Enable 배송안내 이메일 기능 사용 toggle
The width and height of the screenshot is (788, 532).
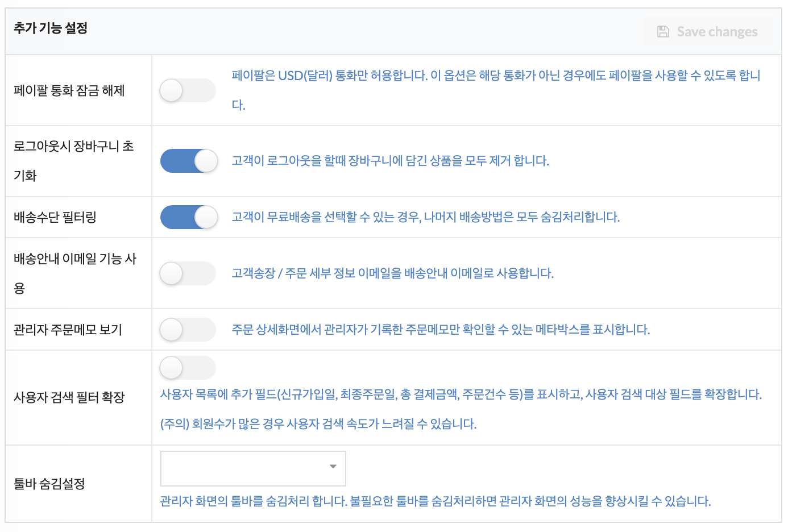[188, 273]
